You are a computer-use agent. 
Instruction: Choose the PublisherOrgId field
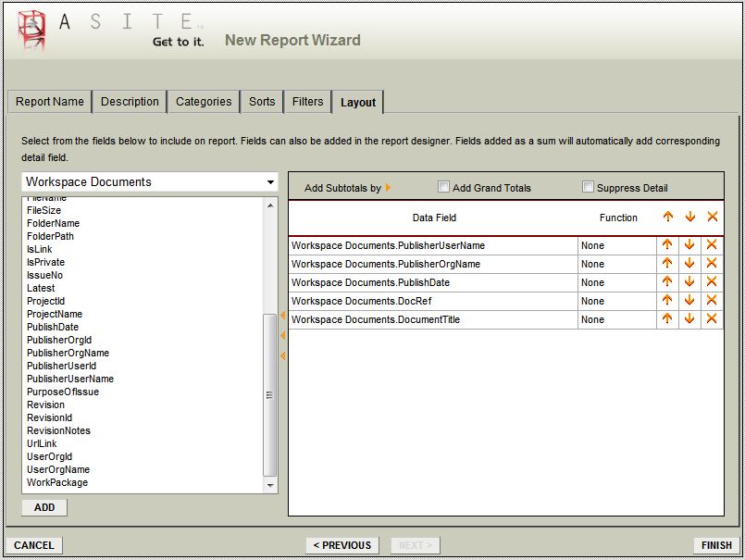[x=59, y=340]
